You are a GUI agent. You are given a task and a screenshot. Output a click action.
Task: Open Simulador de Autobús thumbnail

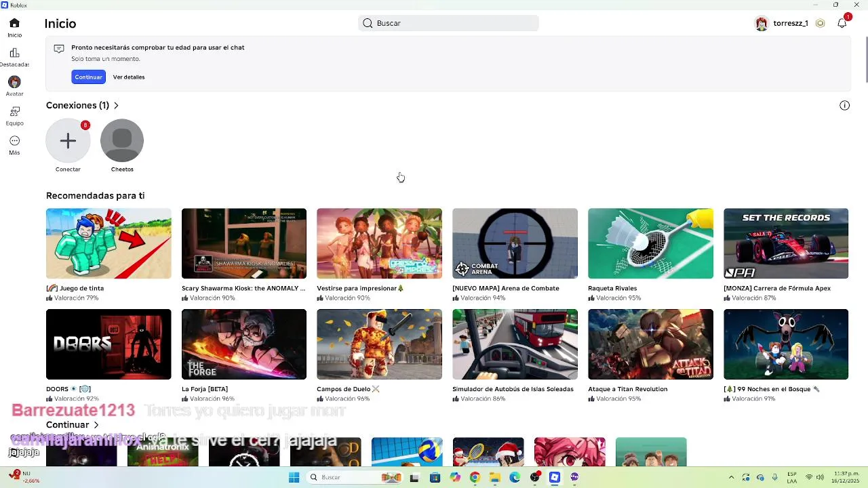515,344
